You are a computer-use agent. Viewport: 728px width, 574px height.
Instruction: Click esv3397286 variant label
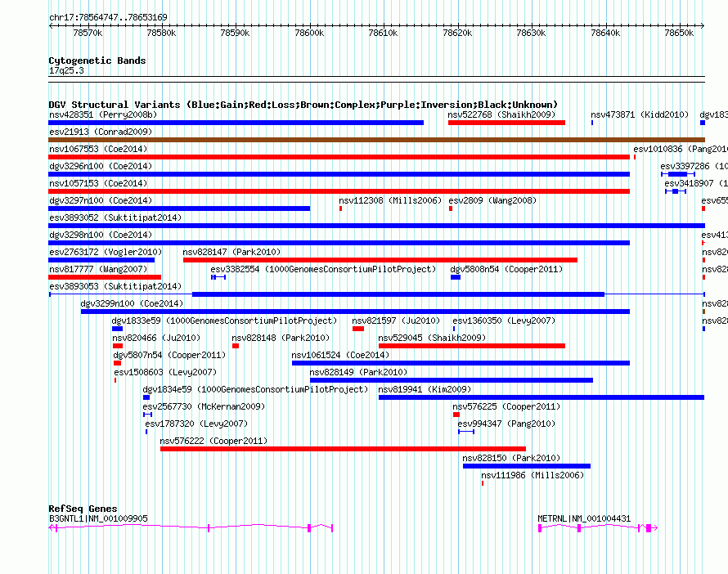pyautogui.click(x=694, y=166)
